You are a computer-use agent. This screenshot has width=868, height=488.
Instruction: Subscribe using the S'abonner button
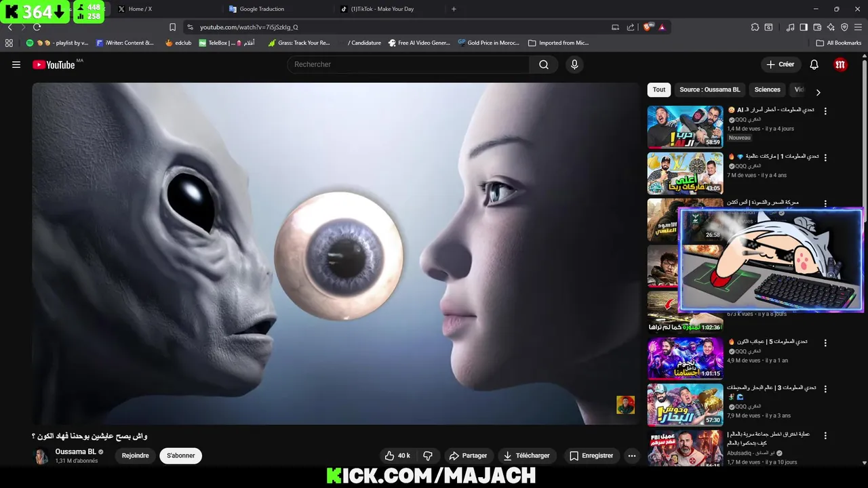[181, 455]
